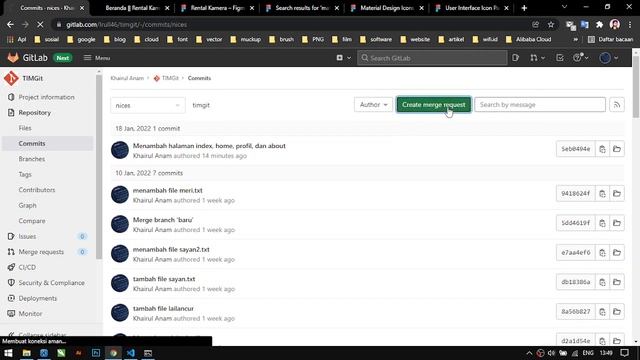Click the GitLab fox logo
The height and width of the screenshot is (360, 640).
pyautogui.click(x=13, y=58)
